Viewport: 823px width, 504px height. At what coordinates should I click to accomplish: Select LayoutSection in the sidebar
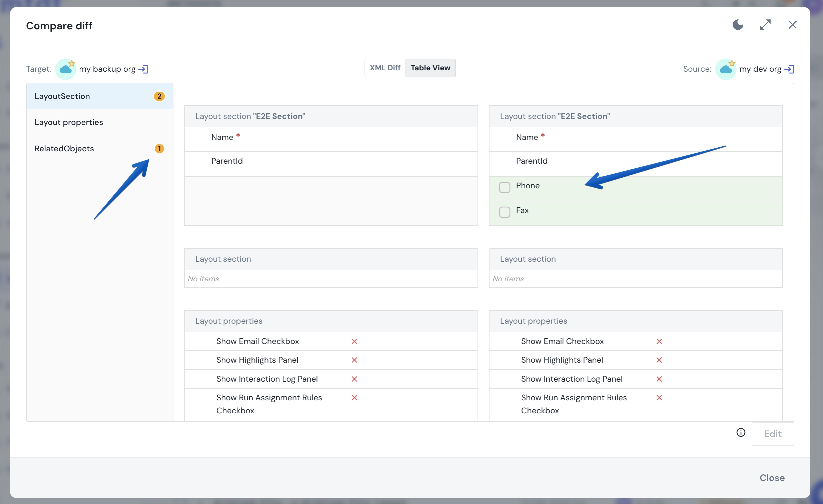pos(99,96)
